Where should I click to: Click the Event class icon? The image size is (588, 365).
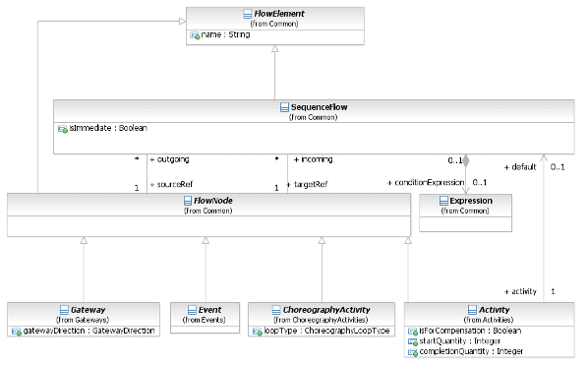(x=192, y=310)
